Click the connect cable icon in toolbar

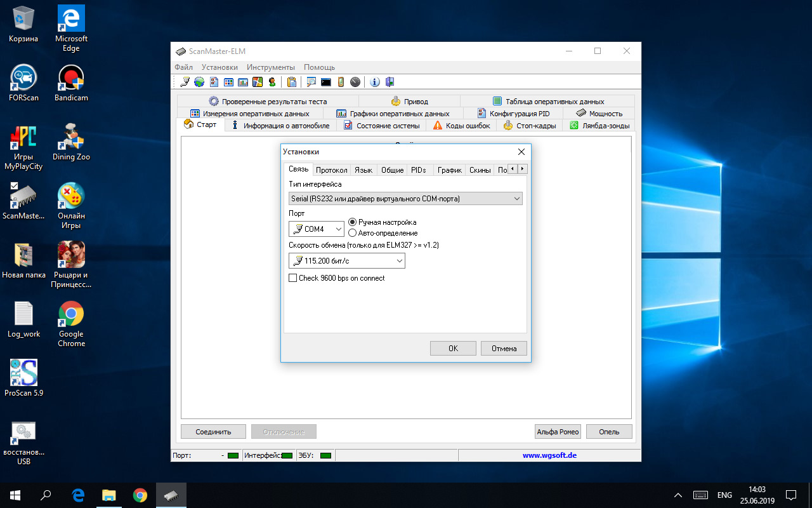tap(185, 82)
